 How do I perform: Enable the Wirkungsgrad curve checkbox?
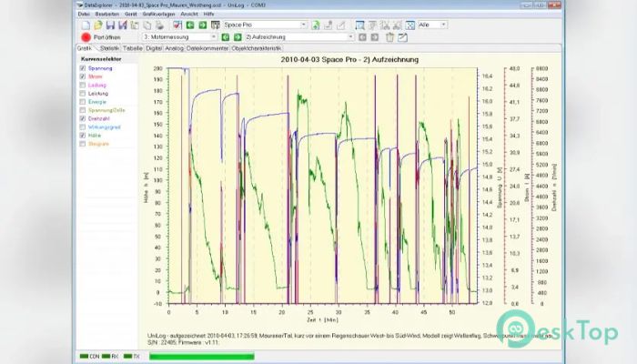[x=83, y=126]
